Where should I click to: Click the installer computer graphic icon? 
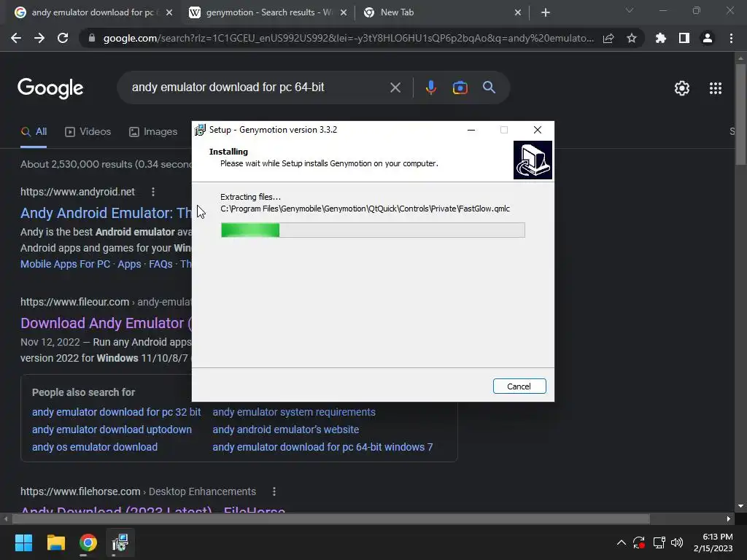pos(533,160)
